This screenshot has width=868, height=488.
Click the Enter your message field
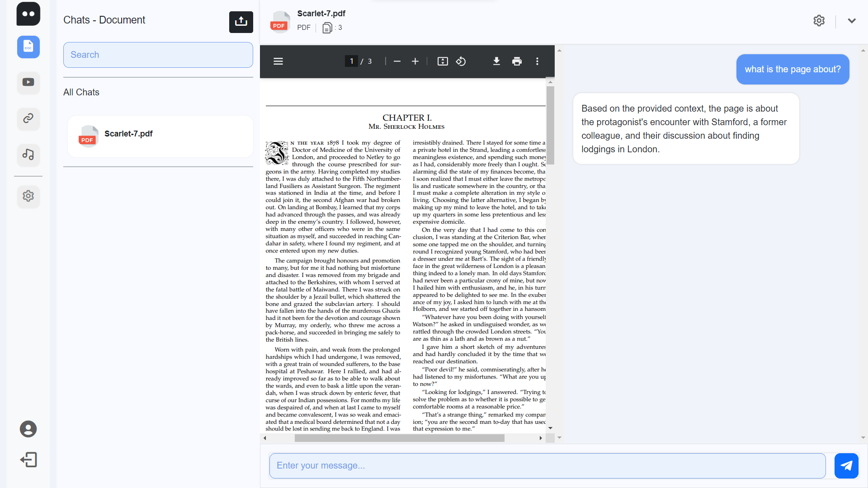coord(547,465)
